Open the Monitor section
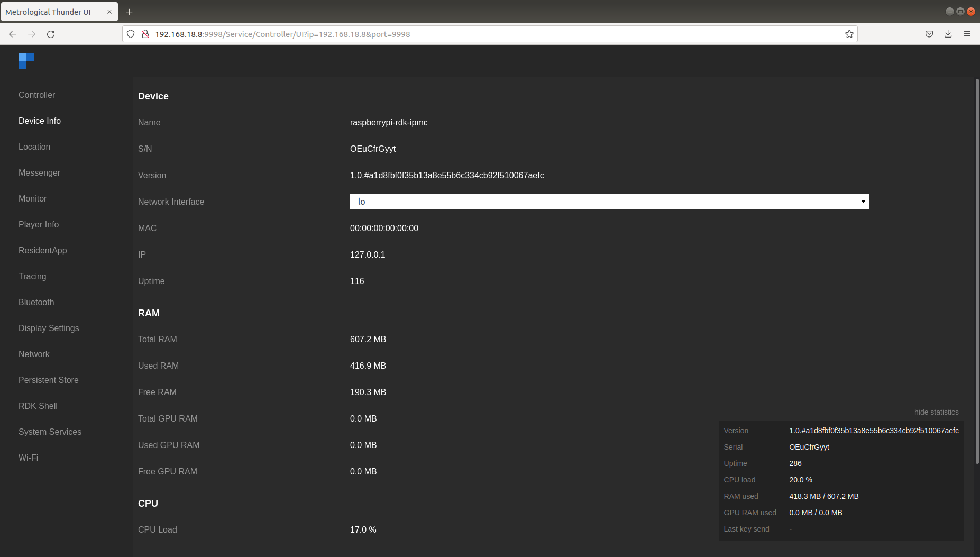This screenshot has width=980, height=557. coord(32,198)
